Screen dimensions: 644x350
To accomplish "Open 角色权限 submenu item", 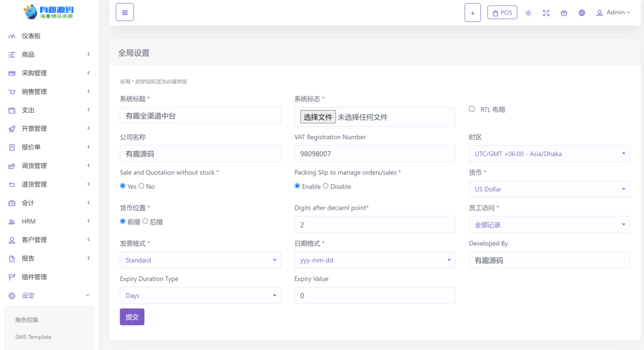I will pos(27,320).
